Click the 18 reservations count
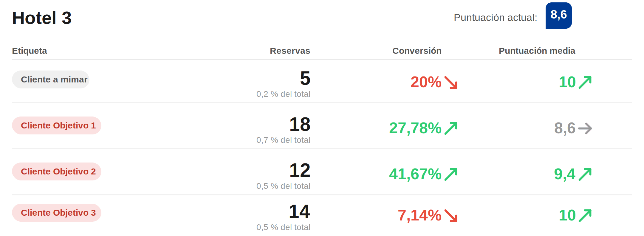The height and width of the screenshot is (236, 644). coord(300,124)
